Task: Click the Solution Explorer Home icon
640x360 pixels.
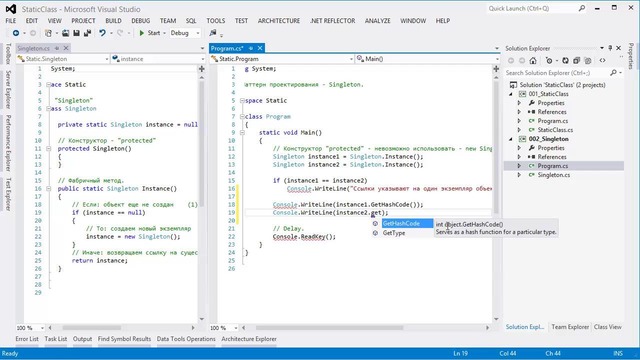Action: tap(533, 60)
